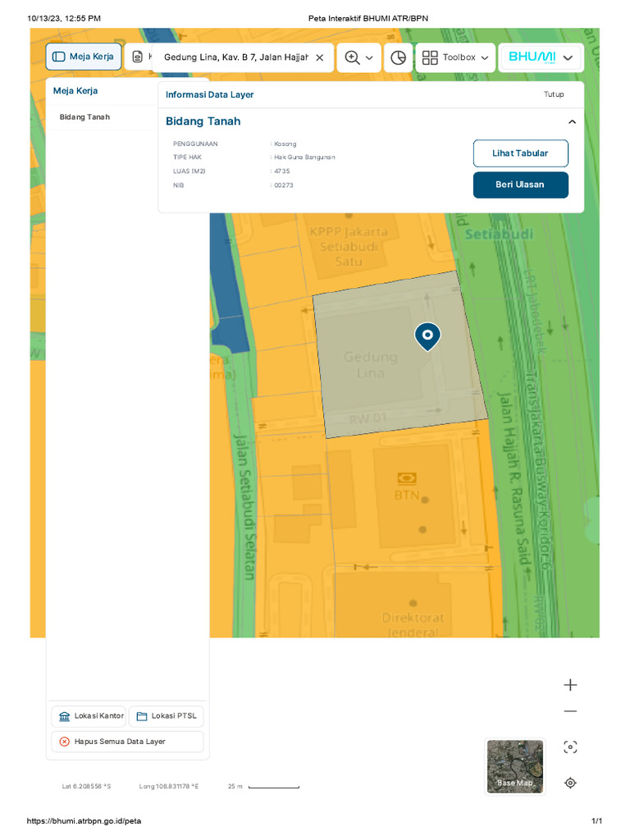Click the Gedung Lina map label
This screenshot has width=630, height=840.
coord(370,365)
